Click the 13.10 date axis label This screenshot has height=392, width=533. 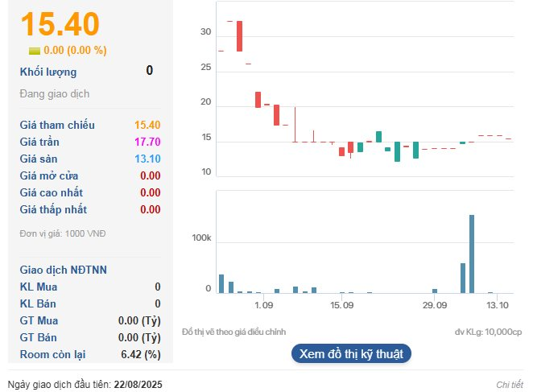[498, 306]
